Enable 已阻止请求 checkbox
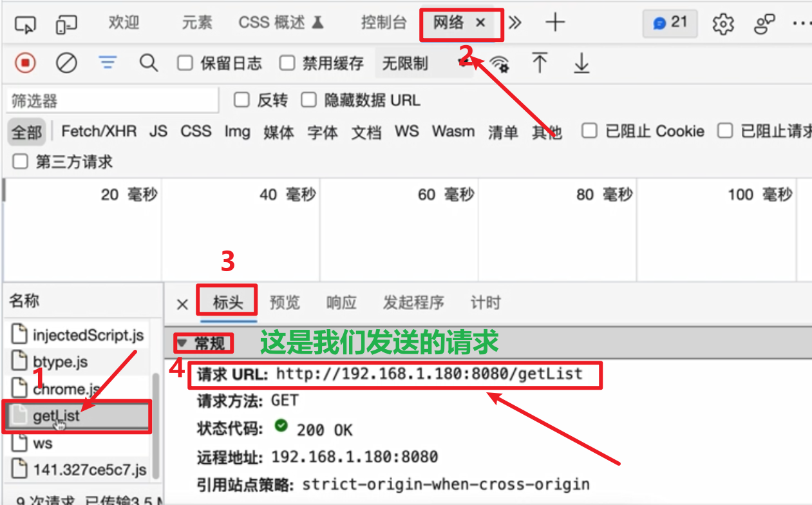812x505 pixels. point(726,131)
